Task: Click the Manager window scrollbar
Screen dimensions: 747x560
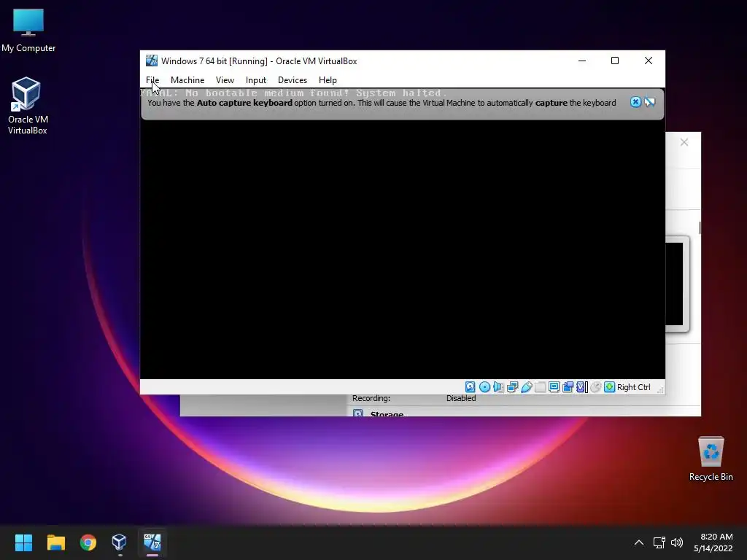Action: [x=700, y=227]
